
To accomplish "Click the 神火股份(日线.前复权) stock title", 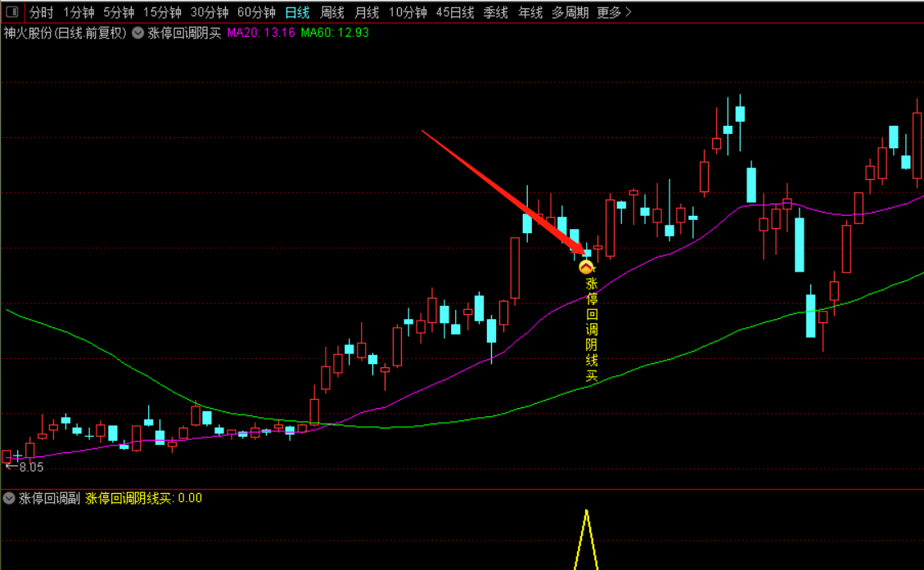I will point(65,33).
